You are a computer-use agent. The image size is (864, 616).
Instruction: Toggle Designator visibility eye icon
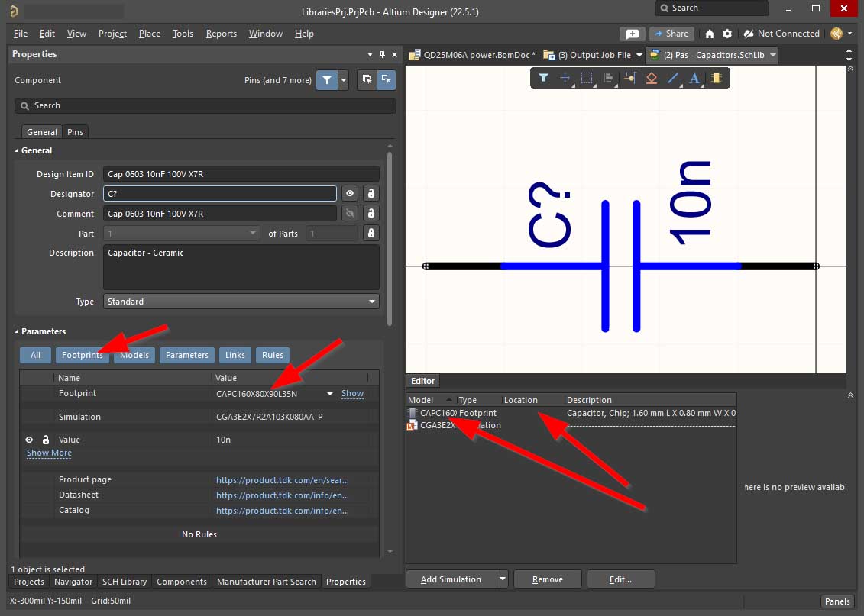349,194
